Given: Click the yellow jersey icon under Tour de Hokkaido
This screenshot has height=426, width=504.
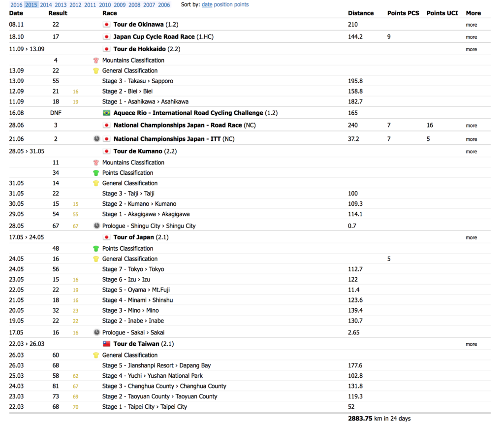Looking at the screenshot, I should [x=96, y=70].
